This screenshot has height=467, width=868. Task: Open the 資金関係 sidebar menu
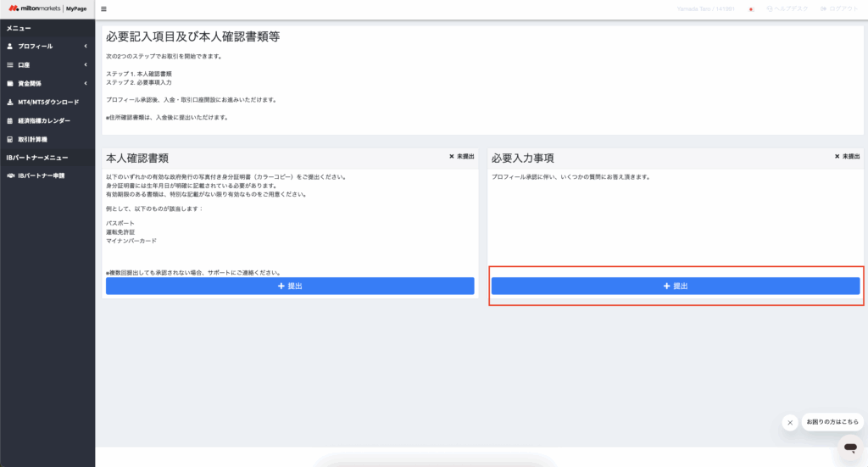(47, 84)
